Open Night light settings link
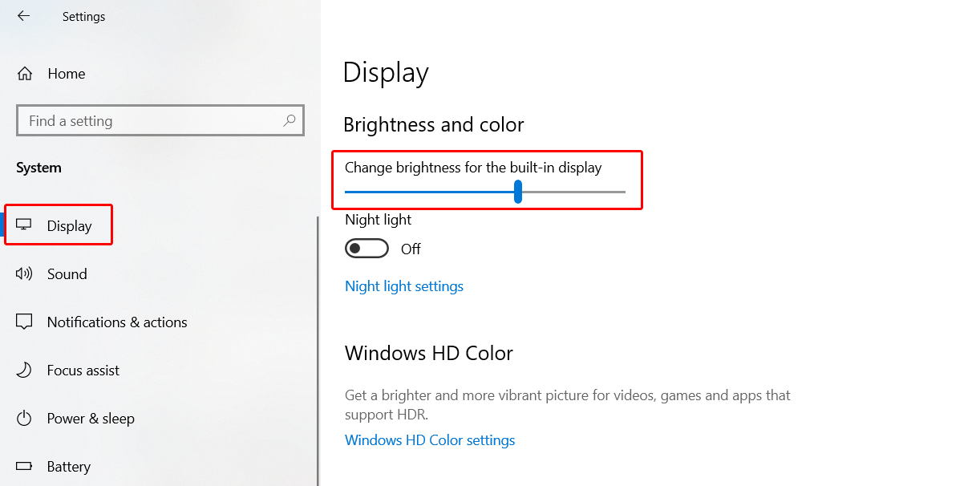Screen dimensions: 980x486 click(x=404, y=286)
